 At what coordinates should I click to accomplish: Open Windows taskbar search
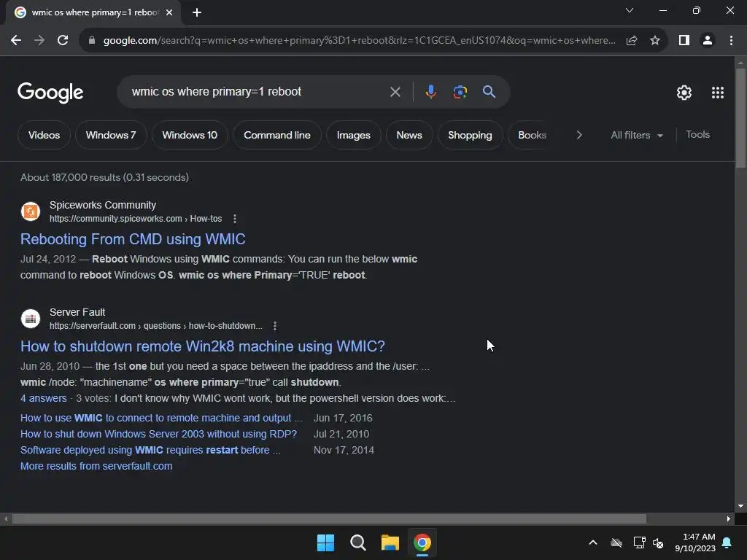click(x=357, y=542)
